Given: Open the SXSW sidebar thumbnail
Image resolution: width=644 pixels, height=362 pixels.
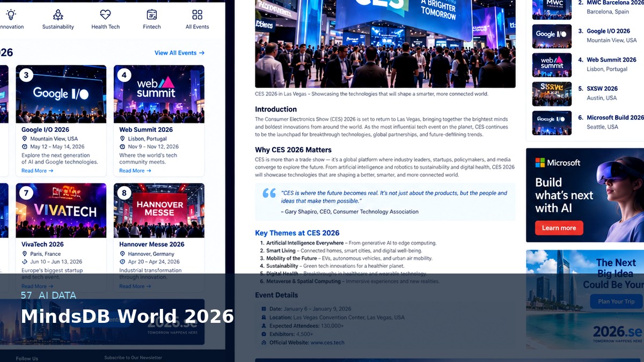Looking at the screenshot, I should tap(552, 94).
